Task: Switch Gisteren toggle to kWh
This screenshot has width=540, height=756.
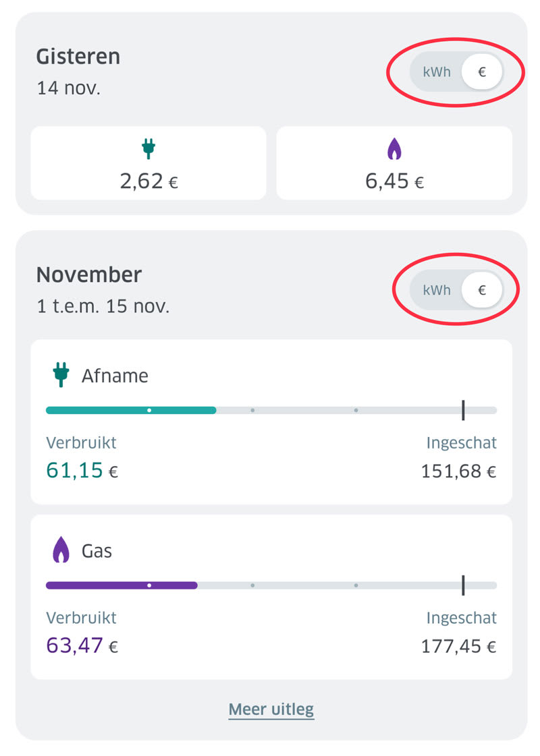Action: click(437, 71)
